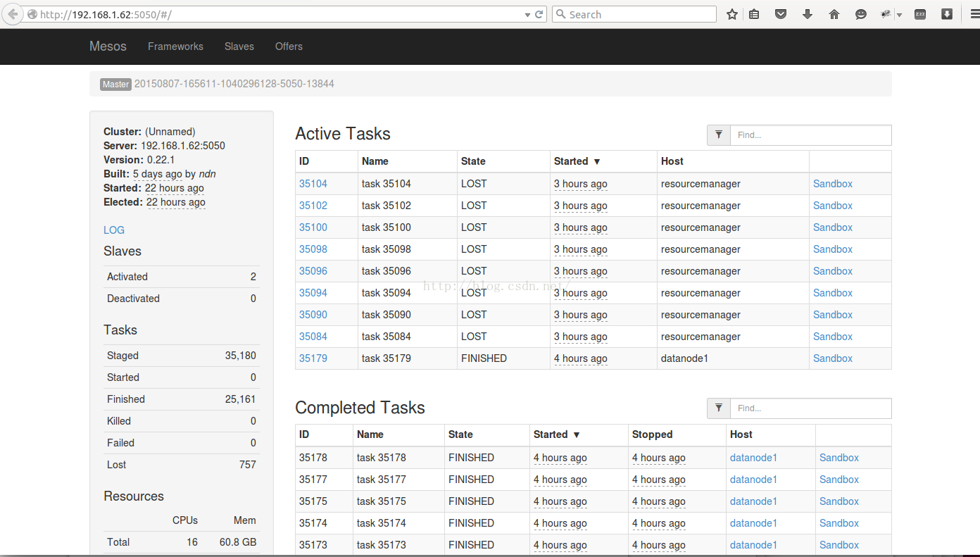Viewport: 980px width, 557px height.
Task: Click the Activated slaves row
Action: point(182,277)
